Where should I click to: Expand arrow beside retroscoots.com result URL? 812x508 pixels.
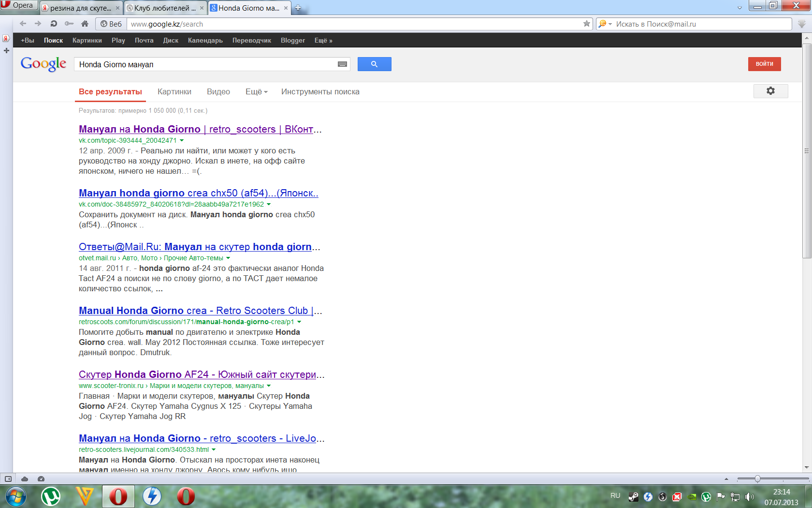tap(299, 322)
